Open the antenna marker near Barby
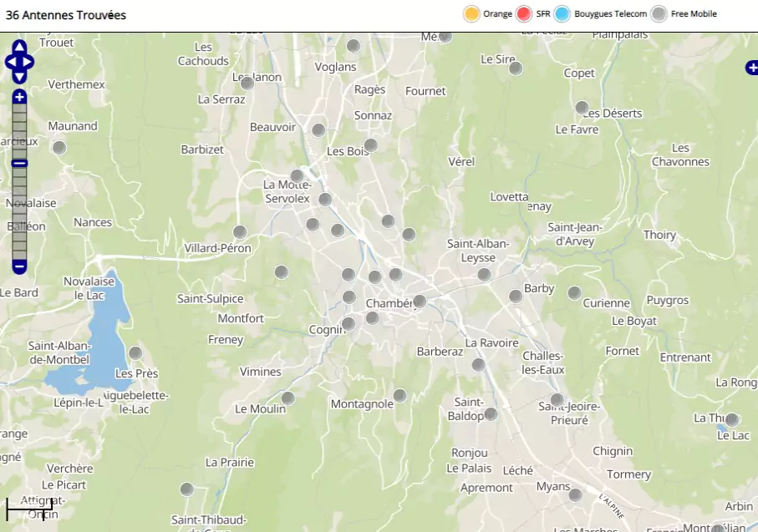 pyautogui.click(x=516, y=296)
